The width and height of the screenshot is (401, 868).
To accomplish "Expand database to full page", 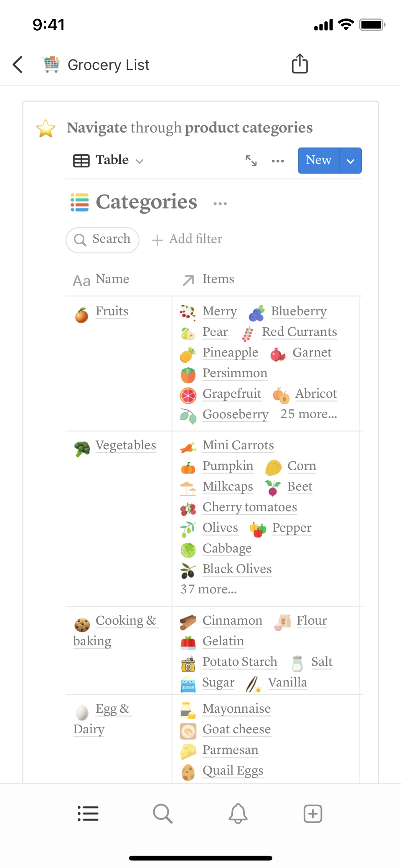I will click(251, 161).
